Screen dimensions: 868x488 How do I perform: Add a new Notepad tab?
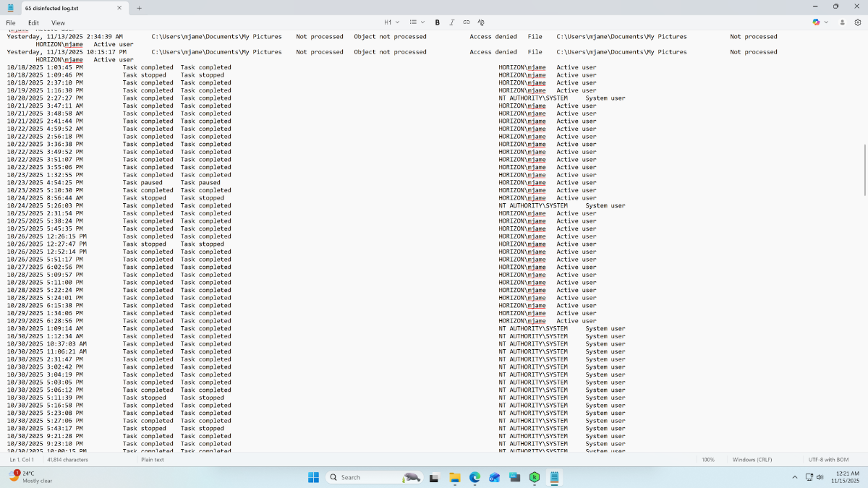coord(139,8)
